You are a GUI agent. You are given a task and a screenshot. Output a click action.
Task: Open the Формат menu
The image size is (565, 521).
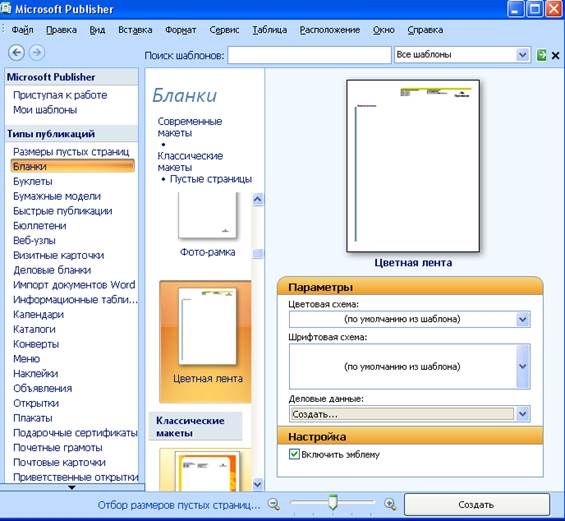(181, 30)
